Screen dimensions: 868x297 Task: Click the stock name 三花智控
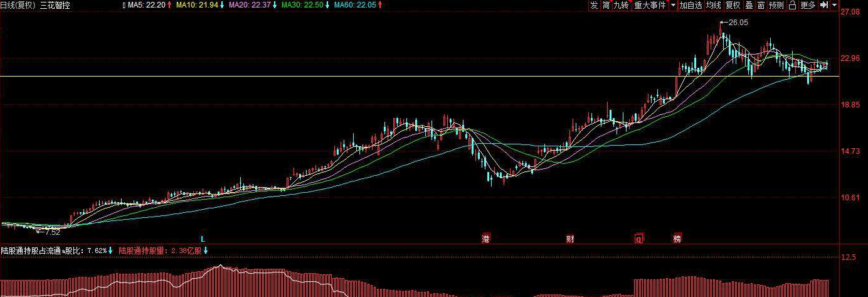(55, 5)
